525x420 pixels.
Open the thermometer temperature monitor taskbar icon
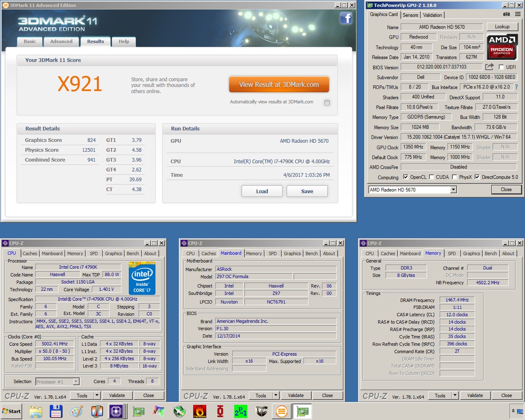click(x=96, y=411)
